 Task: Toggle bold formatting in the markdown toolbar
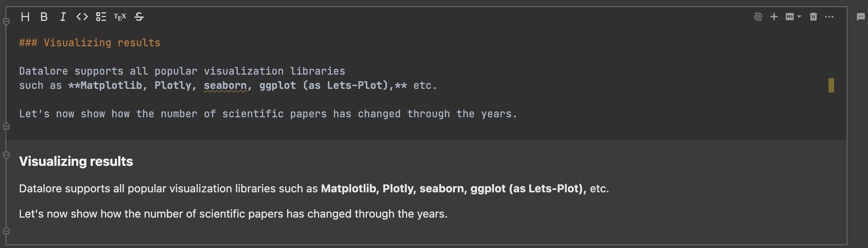pyautogui.click(x=44, y=17)
